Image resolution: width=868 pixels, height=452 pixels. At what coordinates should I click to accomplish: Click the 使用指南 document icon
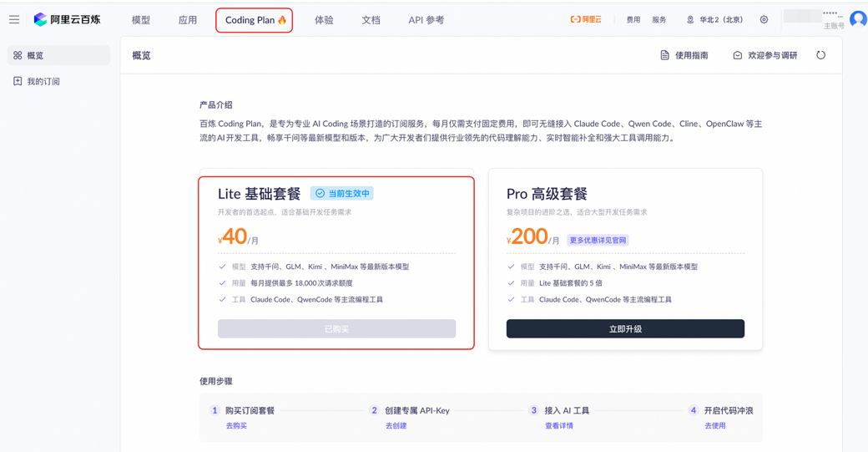pos(665,55)
